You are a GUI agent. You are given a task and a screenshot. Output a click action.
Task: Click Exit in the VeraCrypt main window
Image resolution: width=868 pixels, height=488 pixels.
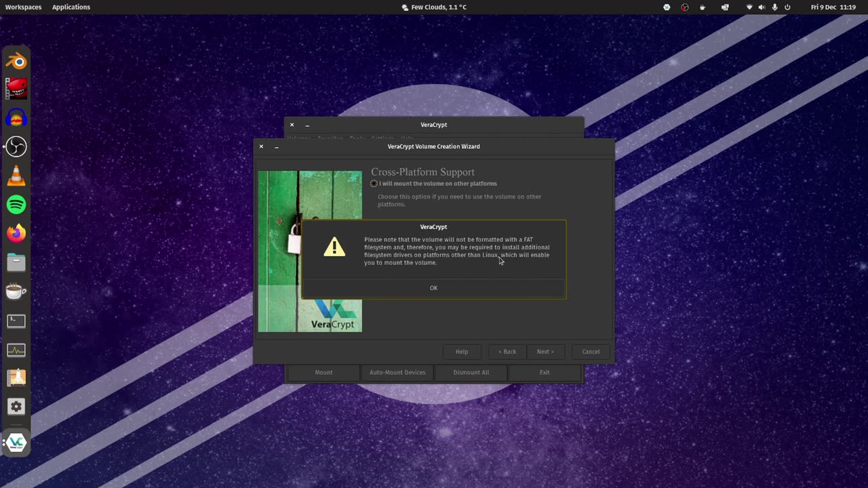click(545, 372)
